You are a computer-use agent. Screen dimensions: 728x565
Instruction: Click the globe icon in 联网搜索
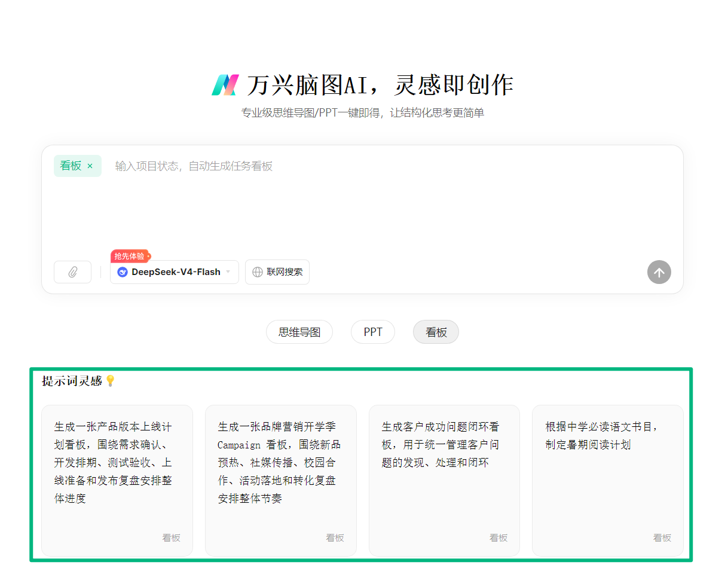(258, 272)
